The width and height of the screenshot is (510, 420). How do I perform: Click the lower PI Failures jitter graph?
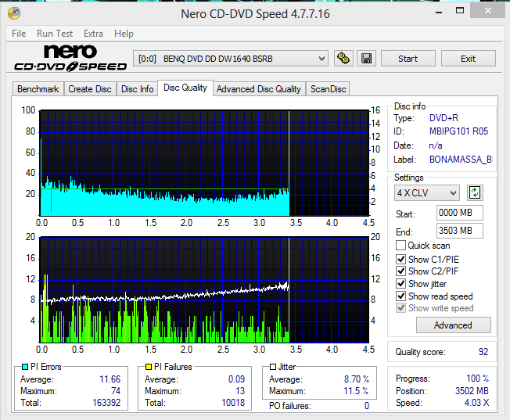coord(204,289)
